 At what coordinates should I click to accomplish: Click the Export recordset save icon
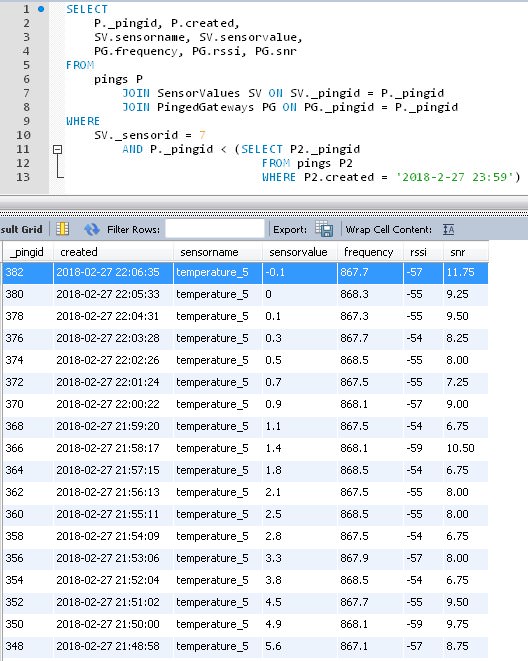[x=324, y=229]
